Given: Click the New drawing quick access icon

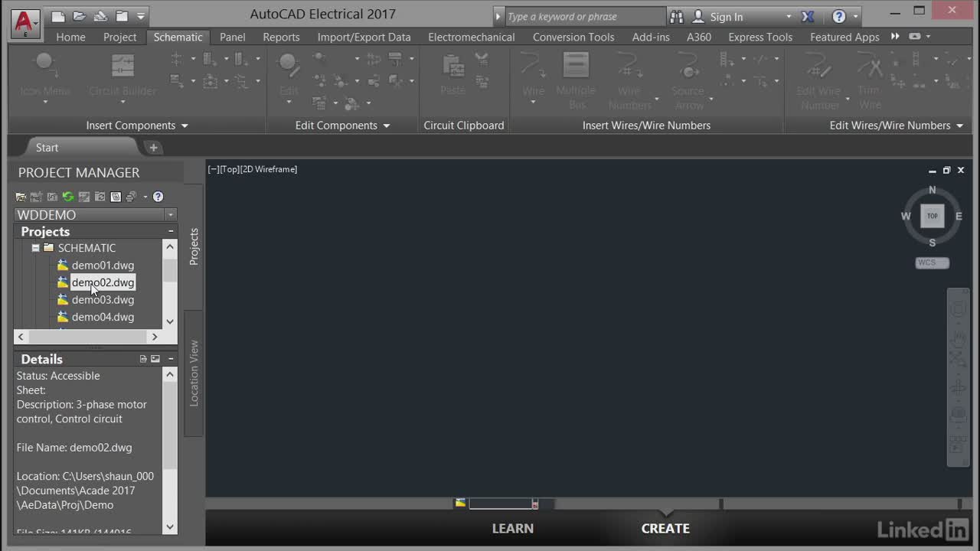Looking at the screenshot, I should pyautogui.click(x=58, y=16).
